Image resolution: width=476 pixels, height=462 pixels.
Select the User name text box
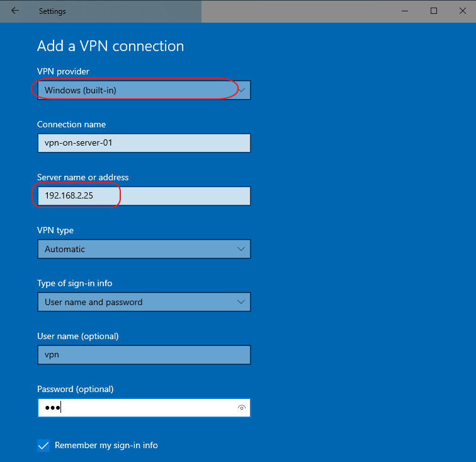pyautogui.click(x=144, y=355)
